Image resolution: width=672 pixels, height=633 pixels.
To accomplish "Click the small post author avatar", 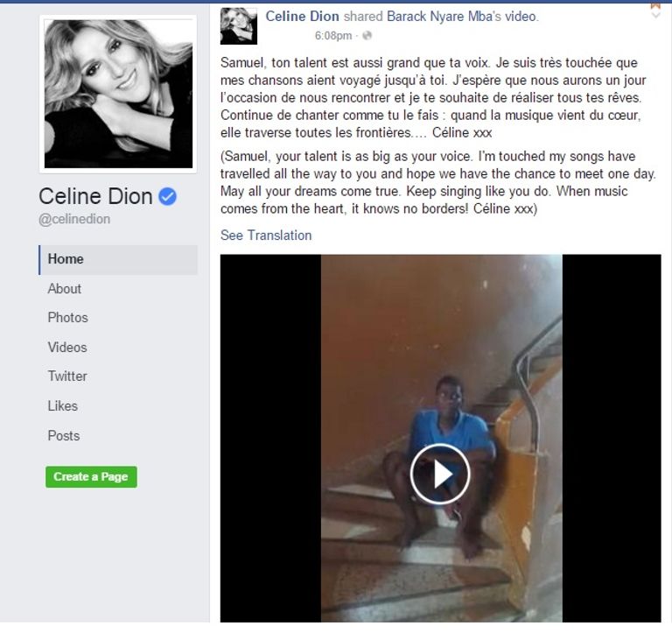I will coord(239,26).
